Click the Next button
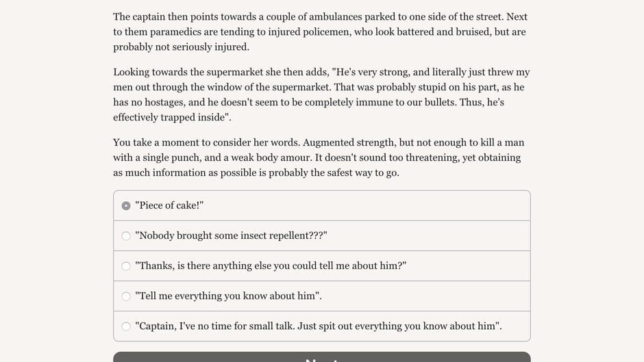The height and width of the screenshot is (362, 644). [321, 357]
